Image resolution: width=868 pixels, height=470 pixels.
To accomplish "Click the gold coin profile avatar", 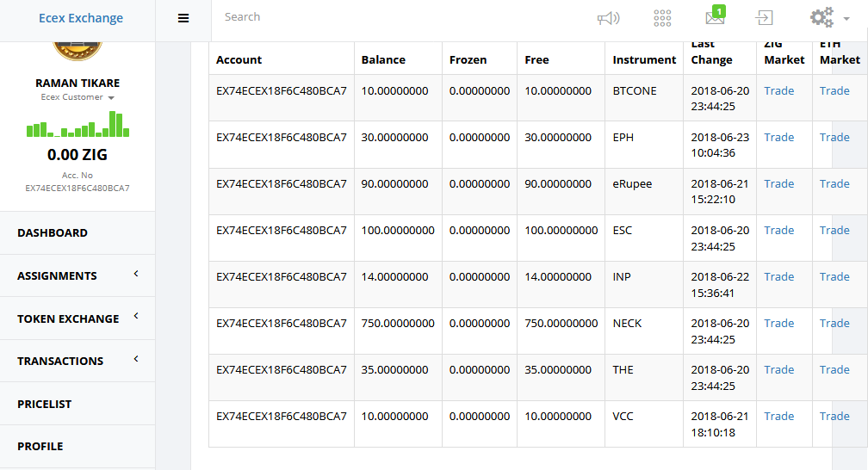I will click(77, 51).
